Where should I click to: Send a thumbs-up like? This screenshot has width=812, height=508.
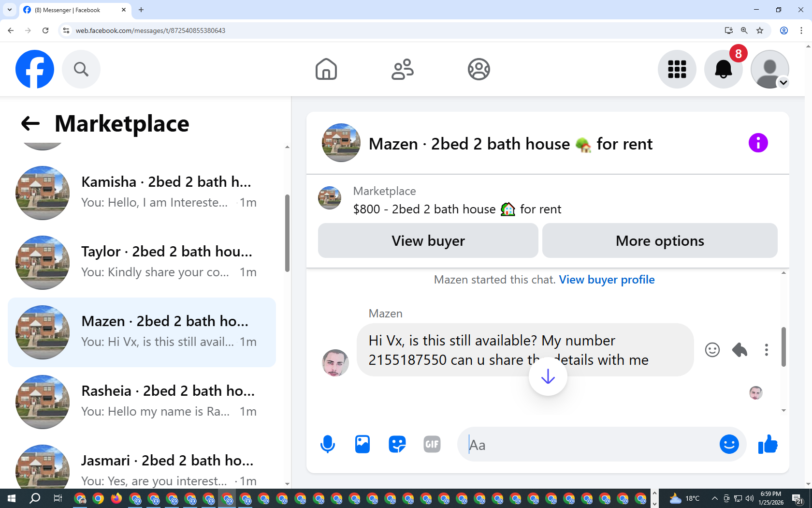coord(768,444)
